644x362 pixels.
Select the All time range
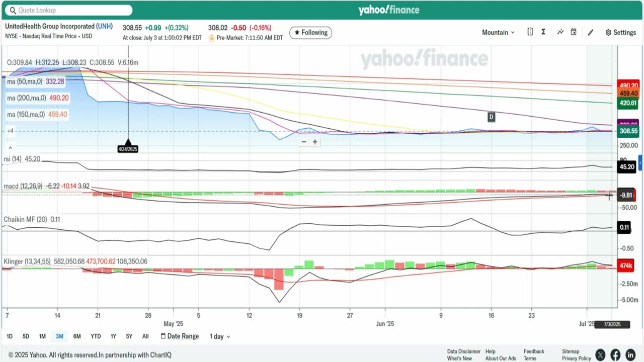pos(145,336)
